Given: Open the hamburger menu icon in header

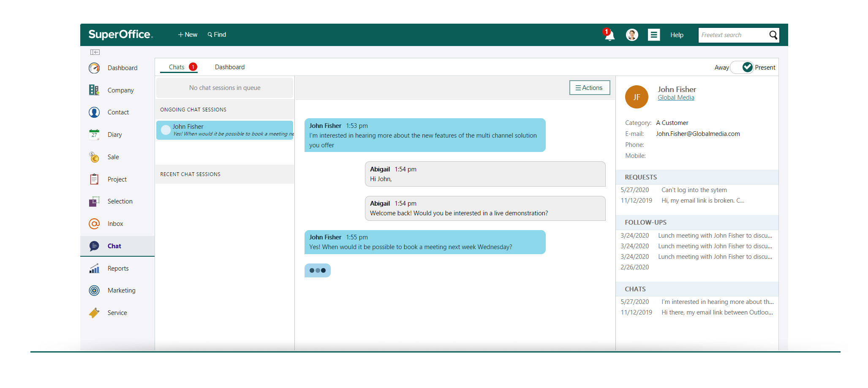Looking at the screenshot, I should (x=654, y=35).
